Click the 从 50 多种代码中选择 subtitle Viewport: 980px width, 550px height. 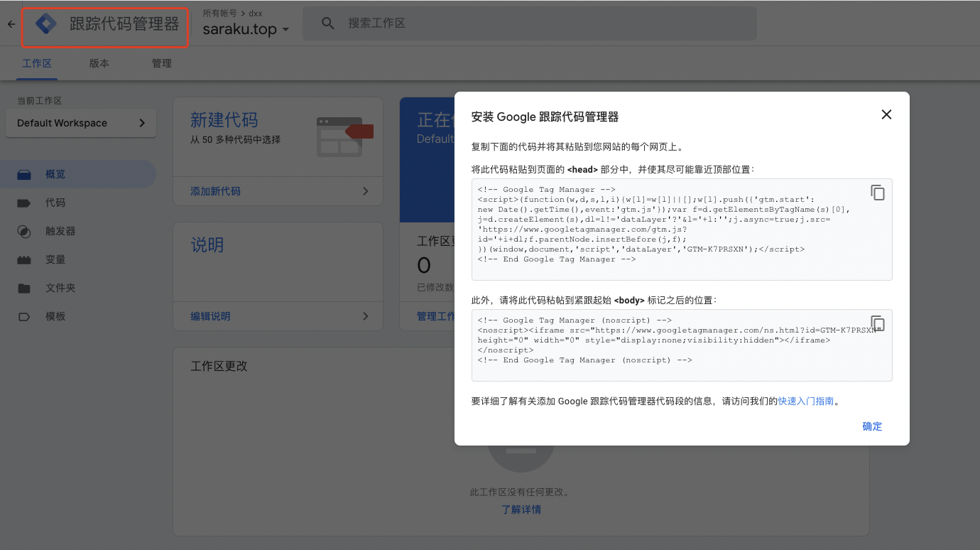point(235,140)
